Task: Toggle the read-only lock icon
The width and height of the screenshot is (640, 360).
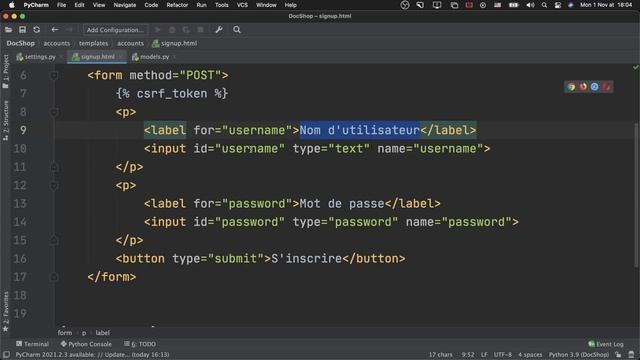Action: [618, 355]
